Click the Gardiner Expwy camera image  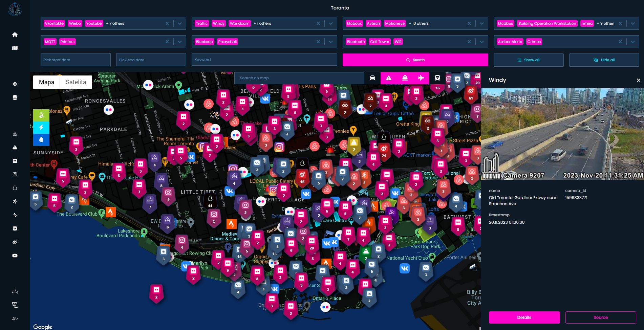[x=562, y=134]
